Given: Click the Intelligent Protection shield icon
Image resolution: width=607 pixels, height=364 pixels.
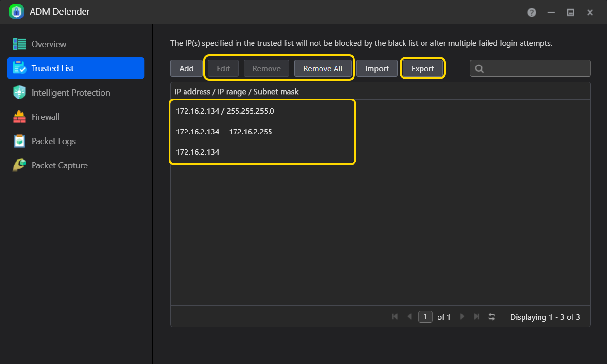Looking at the screenshot, I should 19,93.
